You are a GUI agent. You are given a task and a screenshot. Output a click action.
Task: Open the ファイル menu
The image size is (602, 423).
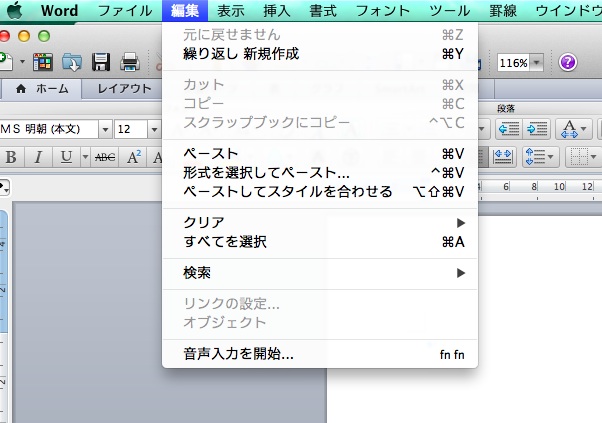[125, 10]
